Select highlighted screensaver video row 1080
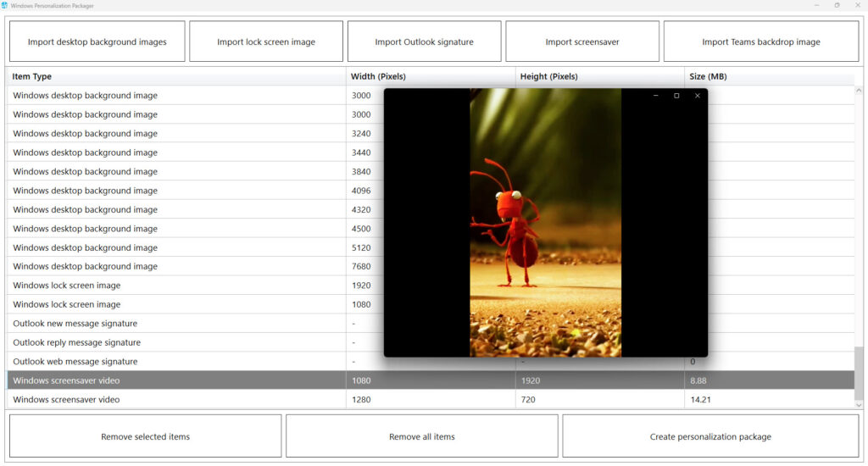Screen dimensions: 868x466 [x=430, y=380]
